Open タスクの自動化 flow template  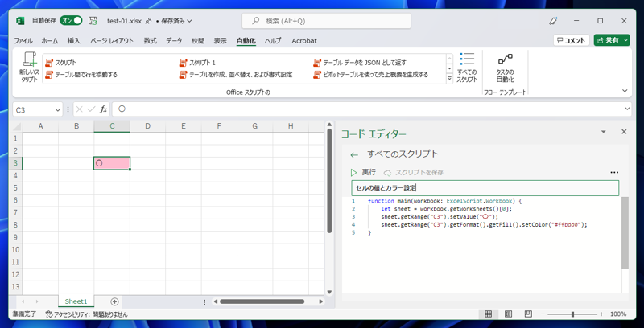pyautogui.click(x=506, y=68)
